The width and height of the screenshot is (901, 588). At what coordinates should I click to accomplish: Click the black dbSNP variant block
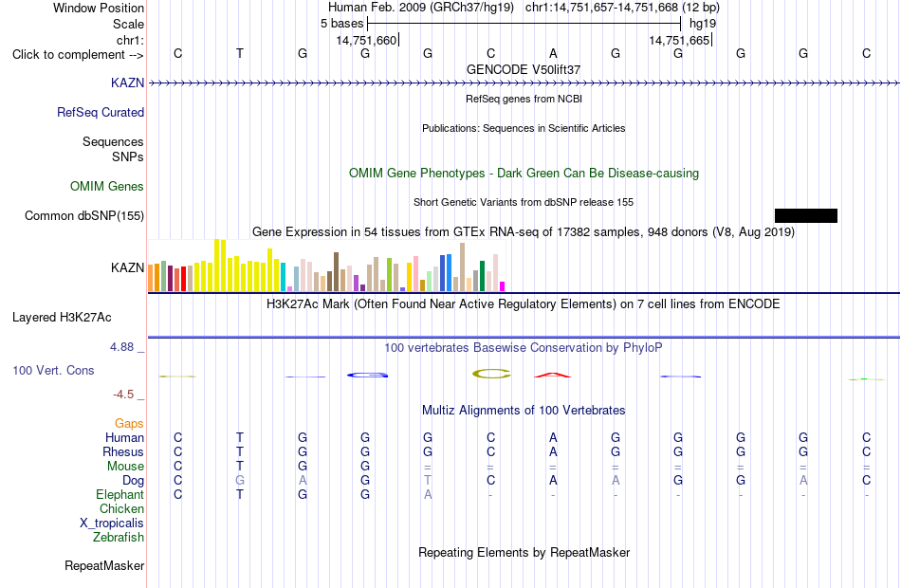(x=805, y=215)
